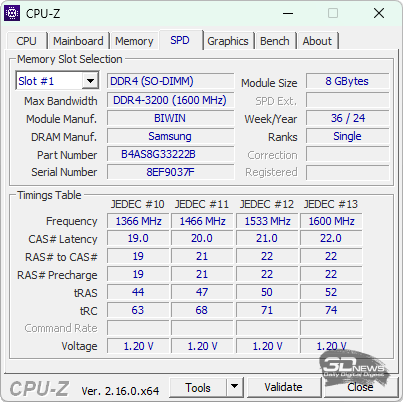This screenshot has height=402, width=403.
Task: Close the CPU-Z window with X
Action: [x=379, y=13]
